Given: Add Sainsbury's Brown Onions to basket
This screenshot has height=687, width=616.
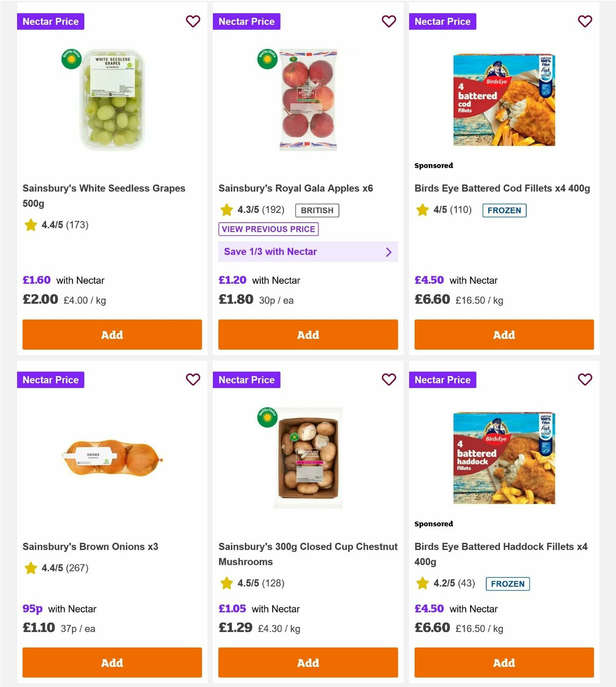Looking at the screenshot, I should click(112, 662).
